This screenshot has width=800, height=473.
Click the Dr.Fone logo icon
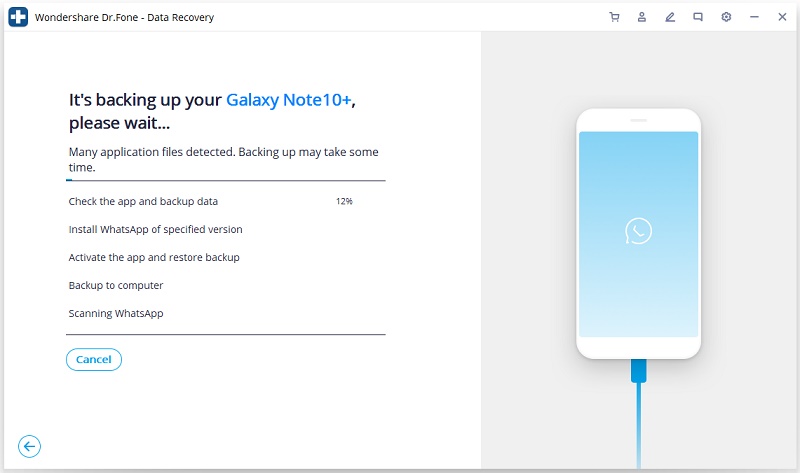(x=18, y=17)
